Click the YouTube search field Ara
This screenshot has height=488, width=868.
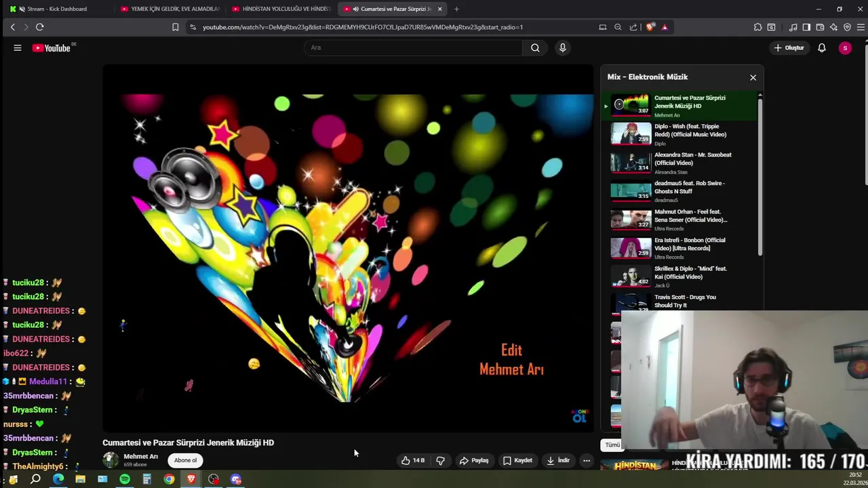coord(414,47)
